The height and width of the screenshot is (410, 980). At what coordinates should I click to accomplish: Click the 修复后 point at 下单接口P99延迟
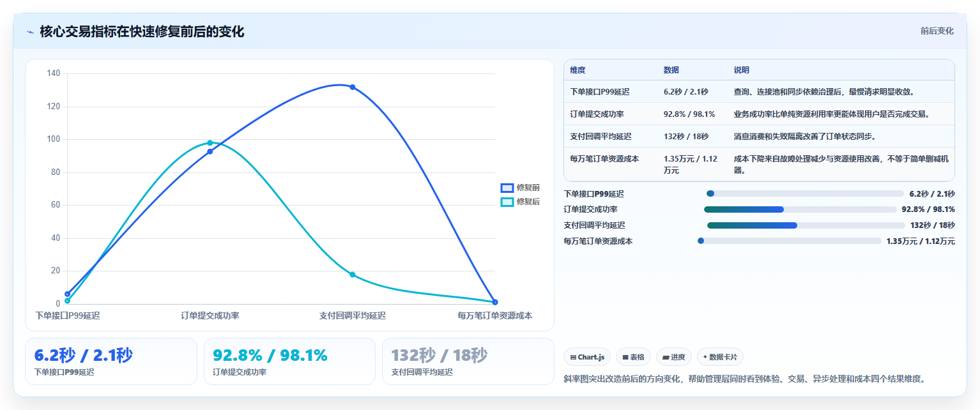point(67,301)
